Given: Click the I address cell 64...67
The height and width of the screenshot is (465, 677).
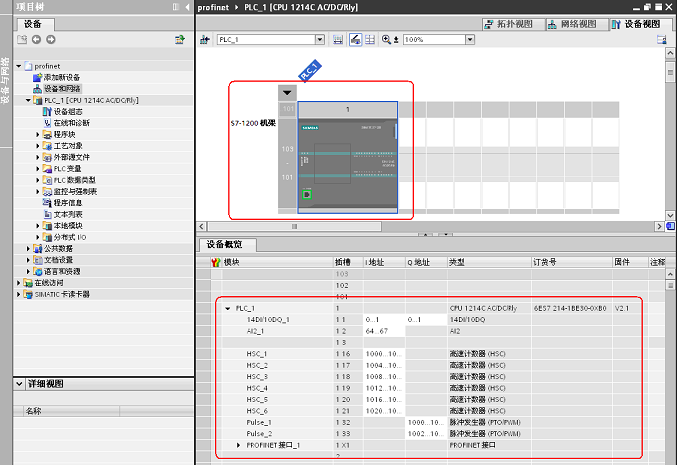Looking at the screenshot, I should [384, 331].
